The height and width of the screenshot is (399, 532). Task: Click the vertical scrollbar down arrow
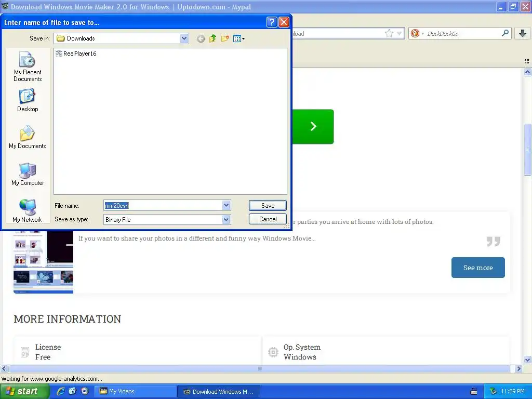click(527, 360)
